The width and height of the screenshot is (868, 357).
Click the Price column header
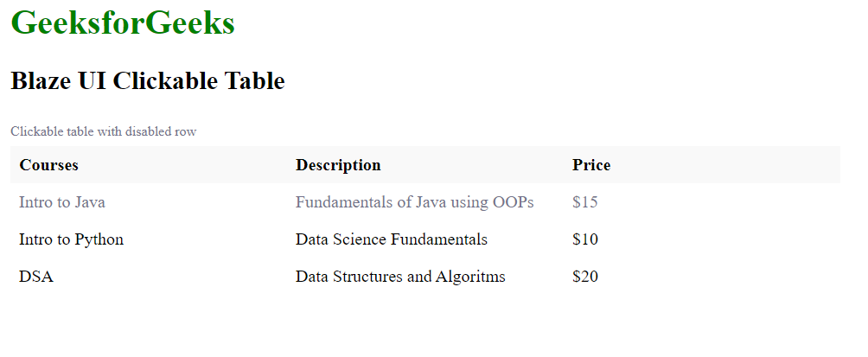click(591, 165)
